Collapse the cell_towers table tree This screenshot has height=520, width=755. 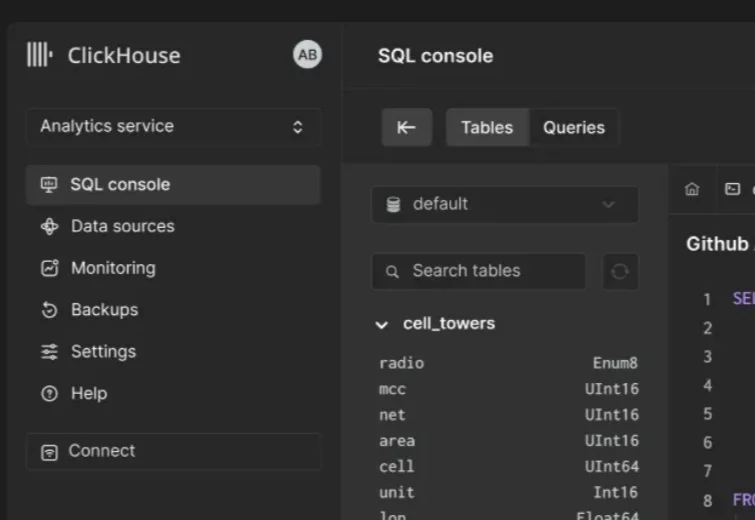381,324
